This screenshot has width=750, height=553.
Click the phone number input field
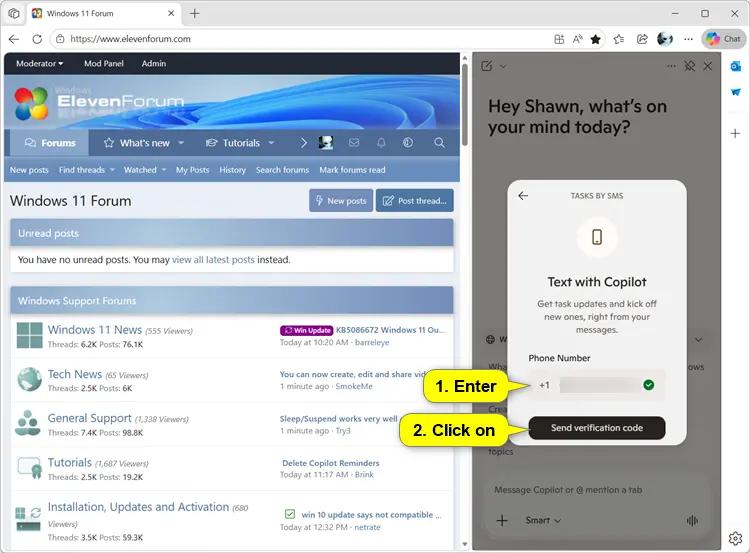(596, 385)
